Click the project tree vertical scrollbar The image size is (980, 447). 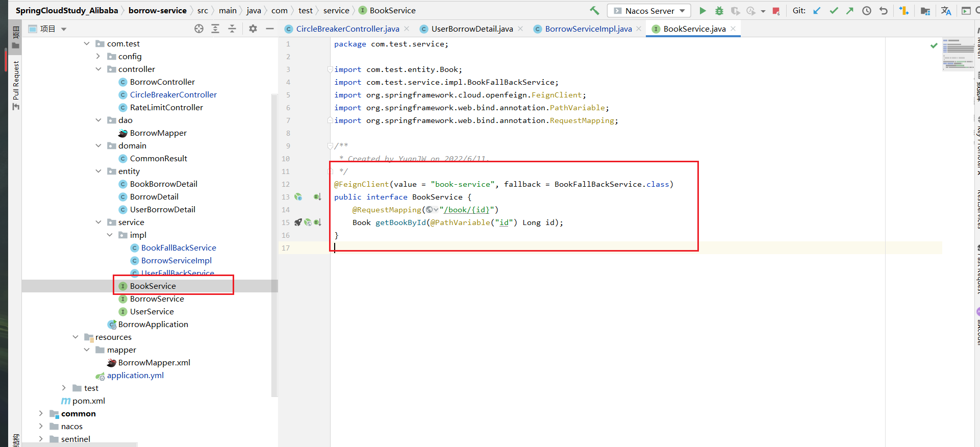point(274,245)
